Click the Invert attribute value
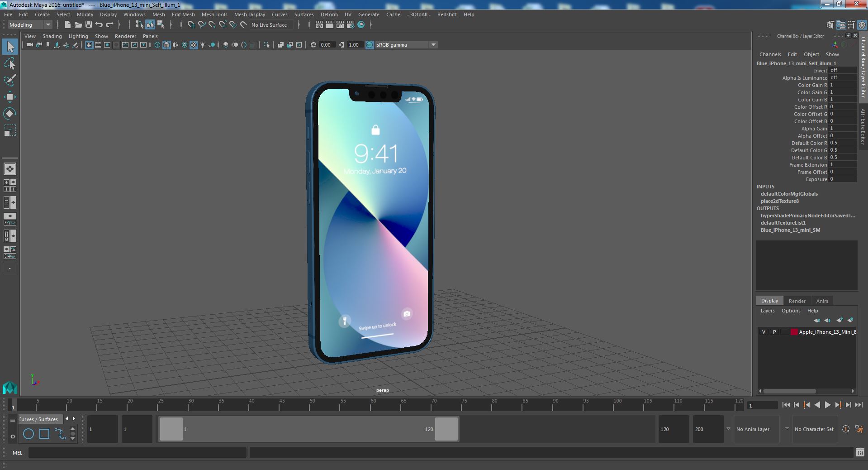 [843, 71]
